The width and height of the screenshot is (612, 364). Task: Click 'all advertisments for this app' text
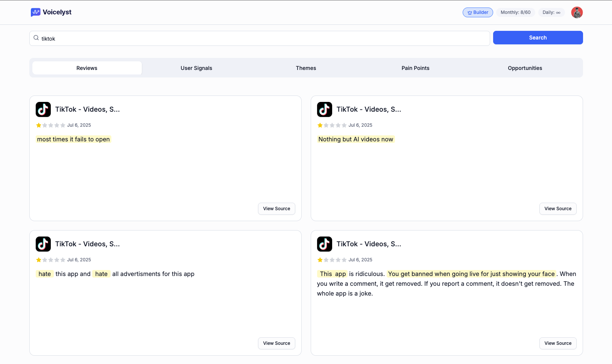pyautogui.click(x=153, y=274)
